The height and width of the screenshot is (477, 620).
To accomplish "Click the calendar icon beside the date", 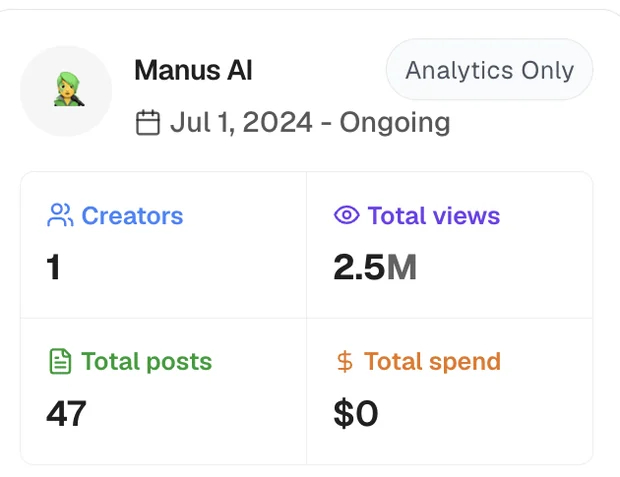I will pyautogui.click(x=148, y=123).
